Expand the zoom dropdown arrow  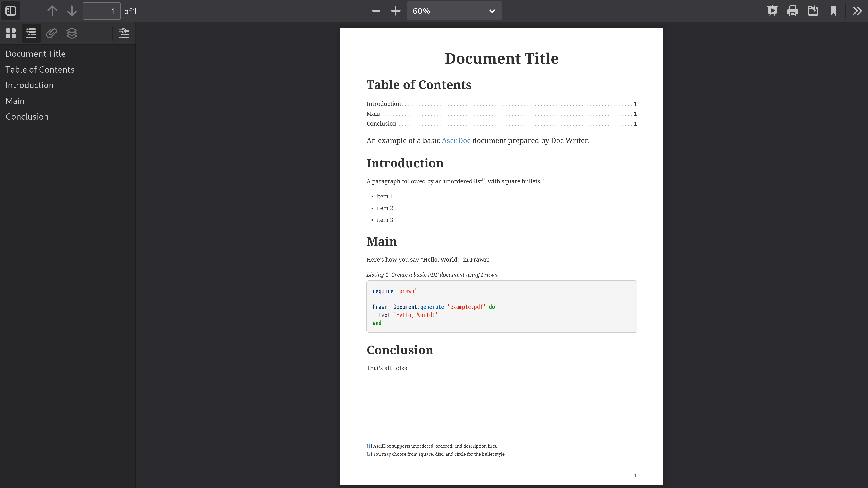pos(492,11)
